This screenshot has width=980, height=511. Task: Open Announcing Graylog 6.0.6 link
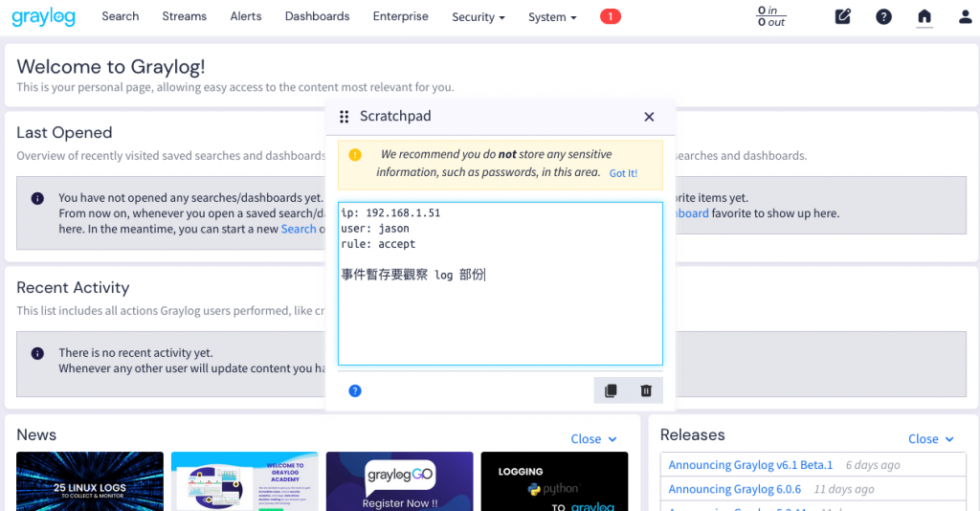tap(734, 489)
